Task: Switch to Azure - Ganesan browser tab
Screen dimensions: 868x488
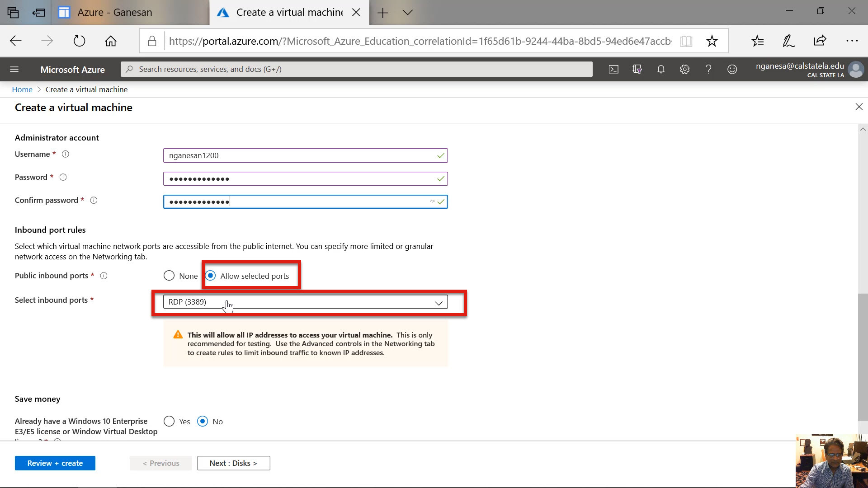Action: (x=115, y=13)
